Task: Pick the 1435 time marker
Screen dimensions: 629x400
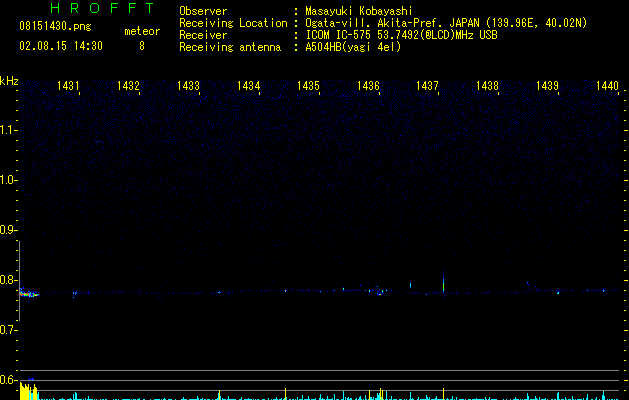Action: [308, 85]
